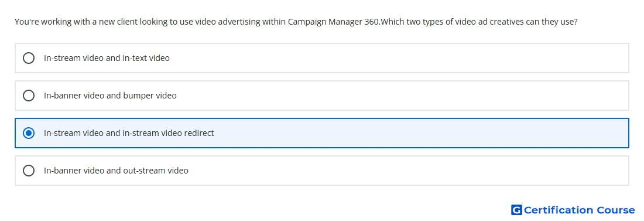644x221 pixels.
Task: Click "out-stream video" text in the fourth answer
Action: 156,171
